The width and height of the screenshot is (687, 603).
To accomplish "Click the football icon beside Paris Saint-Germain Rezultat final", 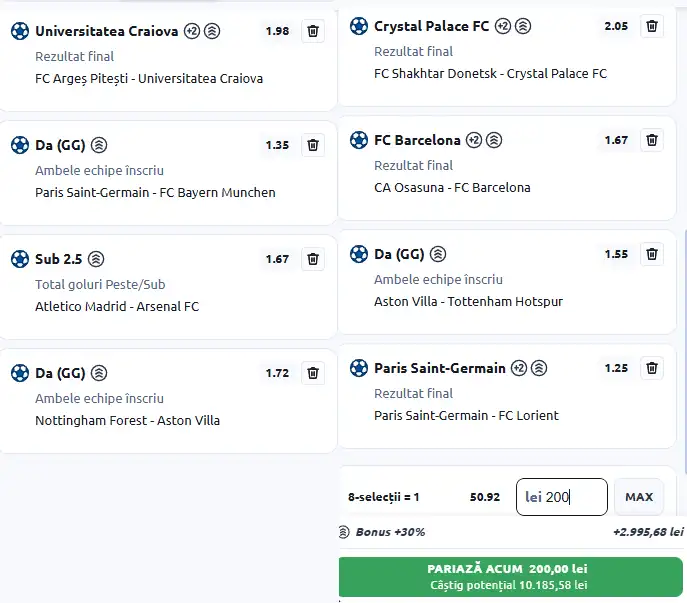I will tap(358, 368).
